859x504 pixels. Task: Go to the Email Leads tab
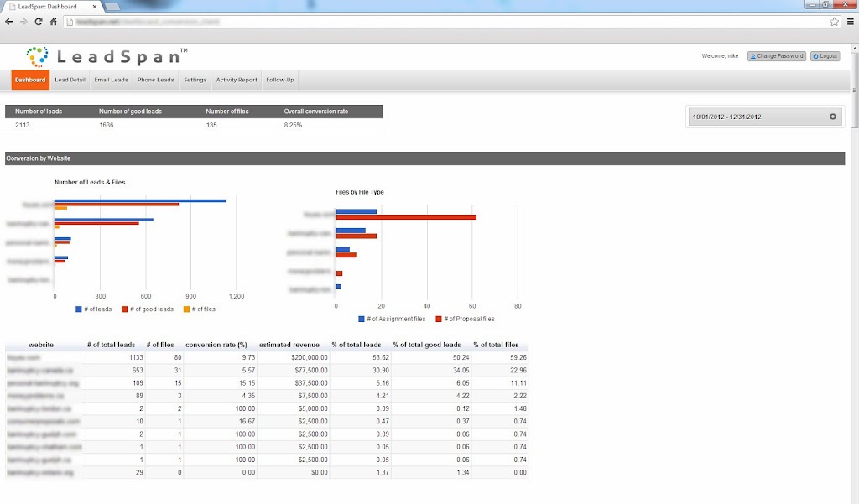pos(112,80)
